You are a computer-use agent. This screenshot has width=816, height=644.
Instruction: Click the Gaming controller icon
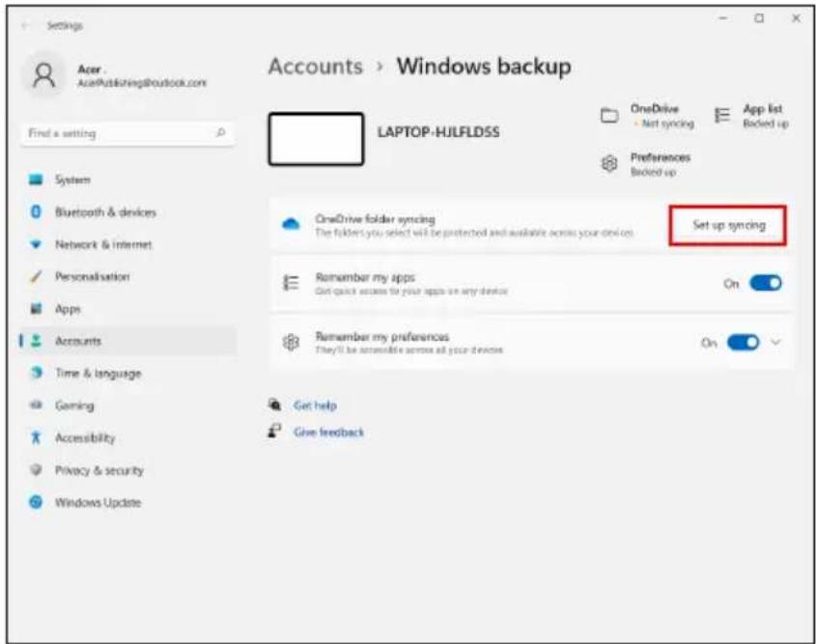(36, 405)
